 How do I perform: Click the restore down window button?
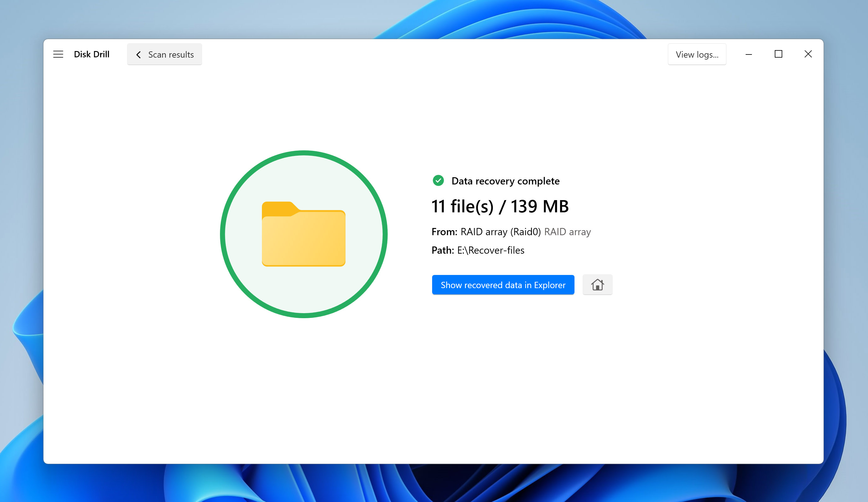tap(779, 54)
